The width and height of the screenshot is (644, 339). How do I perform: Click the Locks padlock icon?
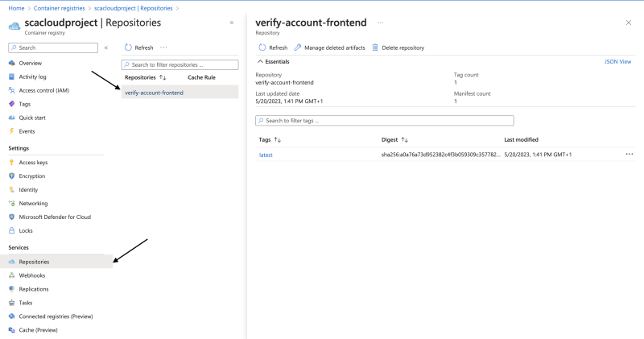tap(11, 230)
